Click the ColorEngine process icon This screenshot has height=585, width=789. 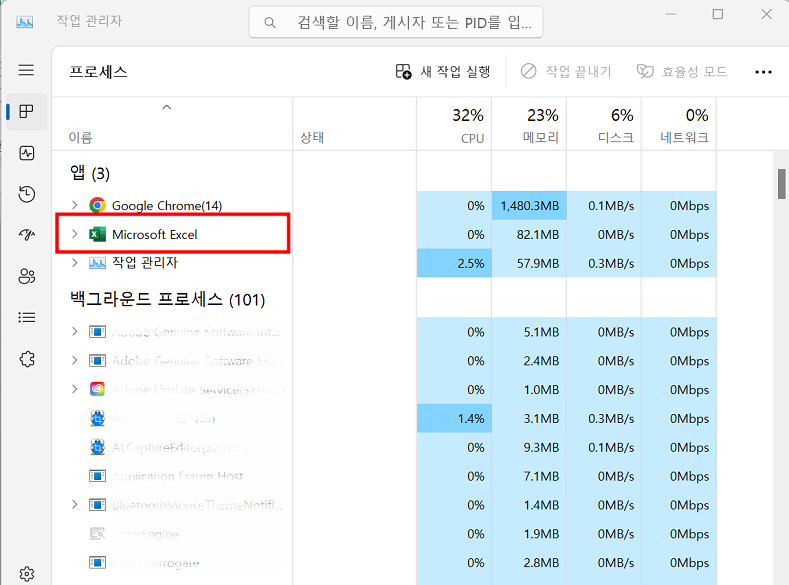coord(97,534)
